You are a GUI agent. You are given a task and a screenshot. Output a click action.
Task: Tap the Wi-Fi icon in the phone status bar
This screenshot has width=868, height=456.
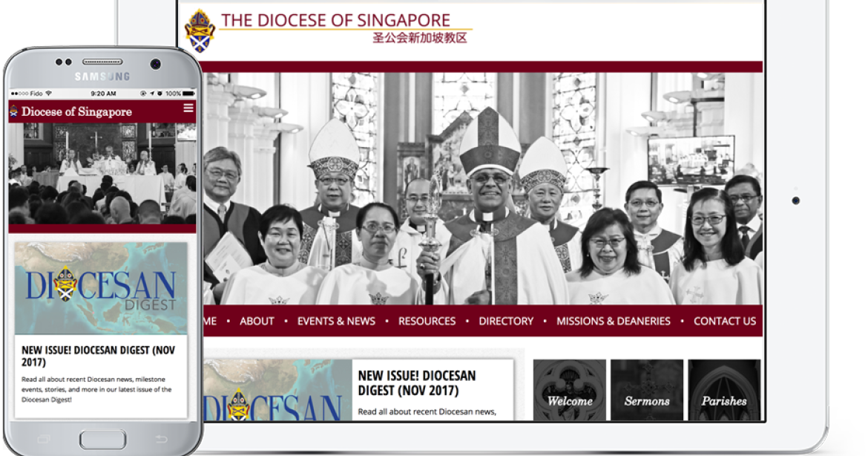click(x=48, y=94)
